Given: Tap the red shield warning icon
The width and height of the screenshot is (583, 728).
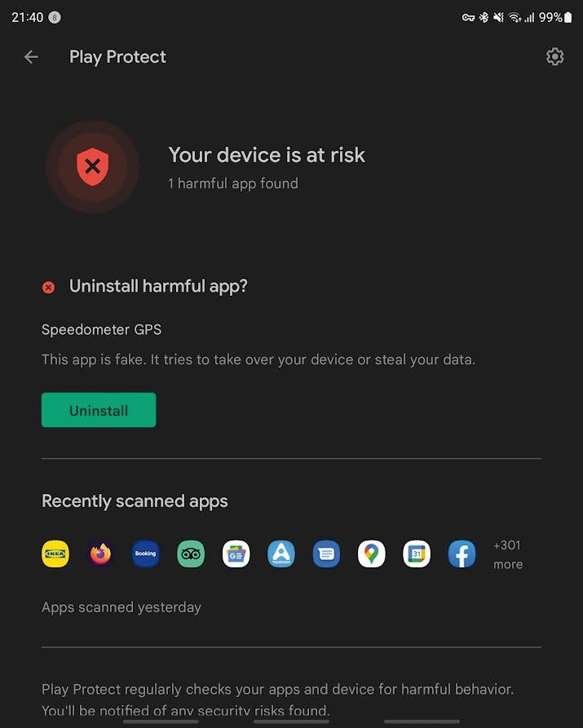Looking at the screenshot, I should click(92, 166).
